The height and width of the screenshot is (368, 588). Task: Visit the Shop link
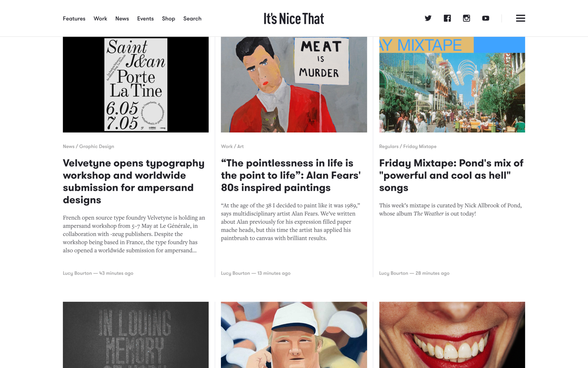tap(168, 19)
